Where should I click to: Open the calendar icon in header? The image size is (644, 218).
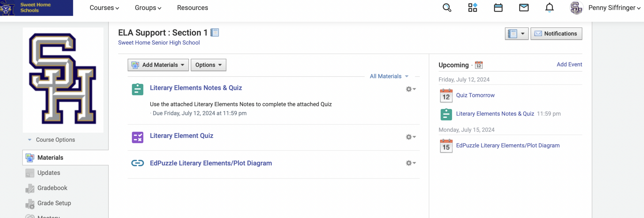(x=498, y=8)
